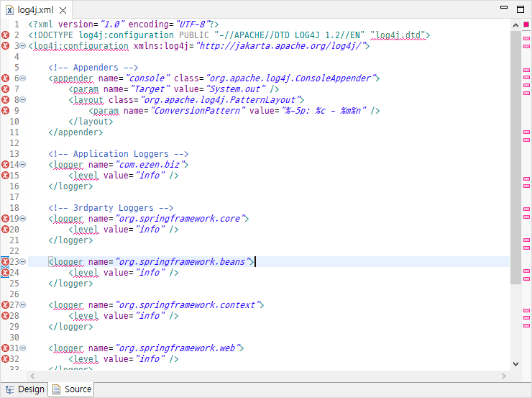Click the vertical scrollbar up arrow
Viewport: 532px width, 398px height.
515,25
